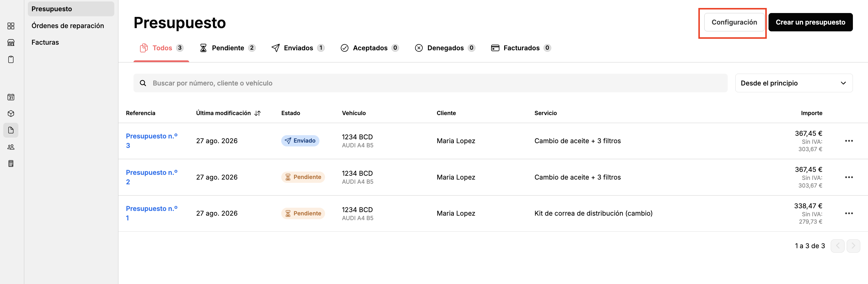
Task: Sort by Última modificación arrows icon
Action: pyautogui.click(x=258, y=113)
